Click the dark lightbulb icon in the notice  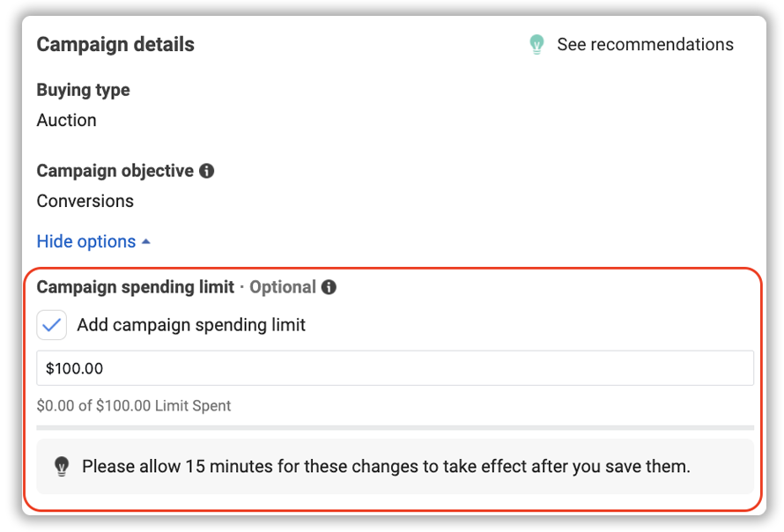coord(62,467)
